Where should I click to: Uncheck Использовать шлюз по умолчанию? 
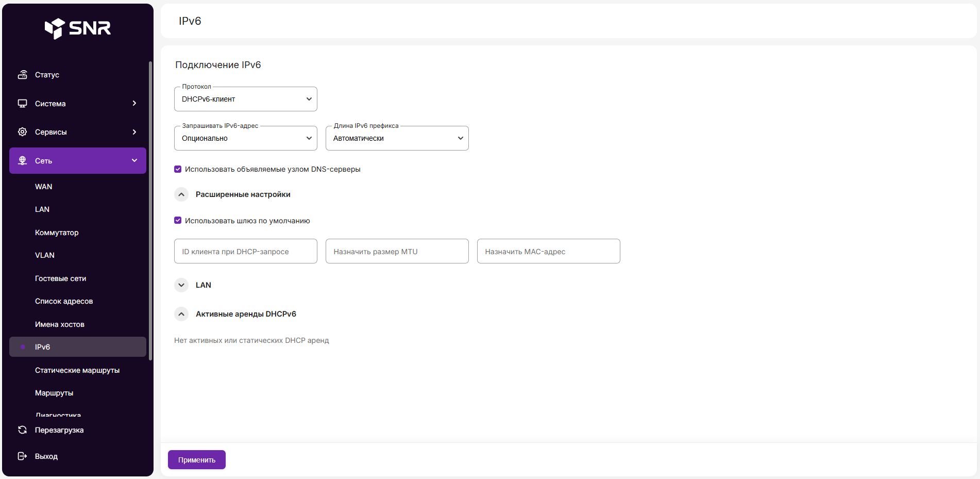tap(178, 221)
